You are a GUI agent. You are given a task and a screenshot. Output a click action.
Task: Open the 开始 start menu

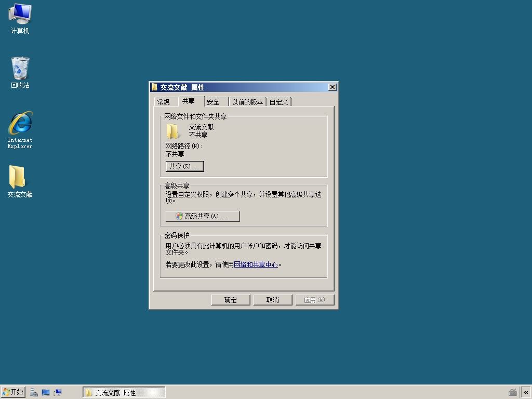point(13,392)
